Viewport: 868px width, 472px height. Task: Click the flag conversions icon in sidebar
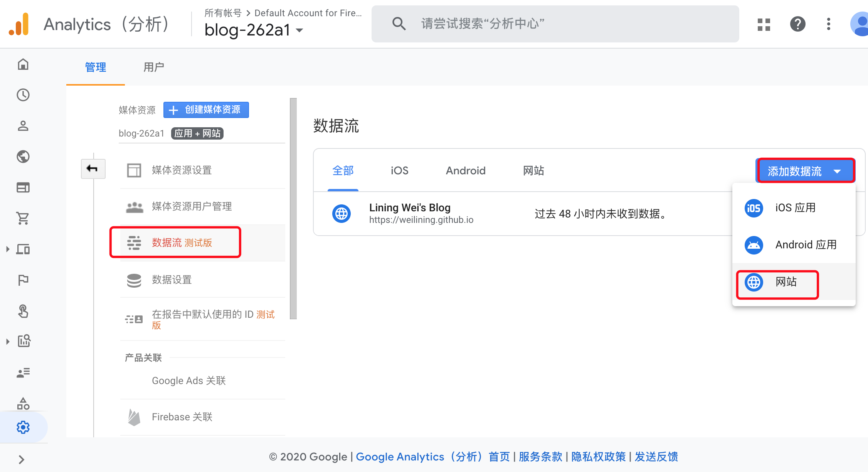[x=23, y=280]
